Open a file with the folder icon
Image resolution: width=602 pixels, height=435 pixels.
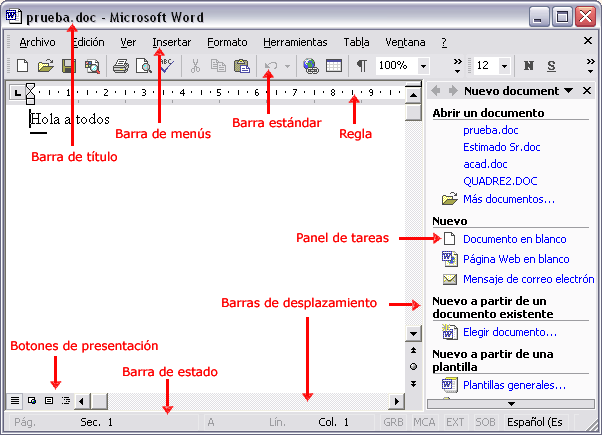pos(46,66)
